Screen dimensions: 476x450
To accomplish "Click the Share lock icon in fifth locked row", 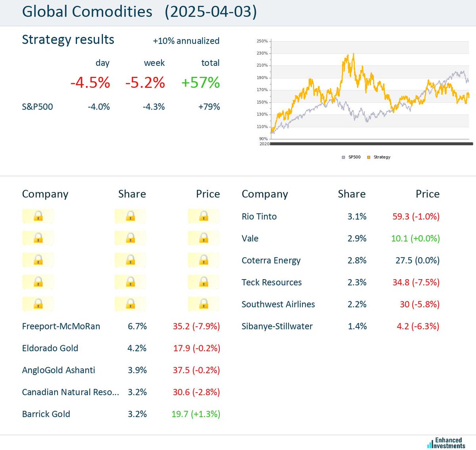I will coord(131,304).
